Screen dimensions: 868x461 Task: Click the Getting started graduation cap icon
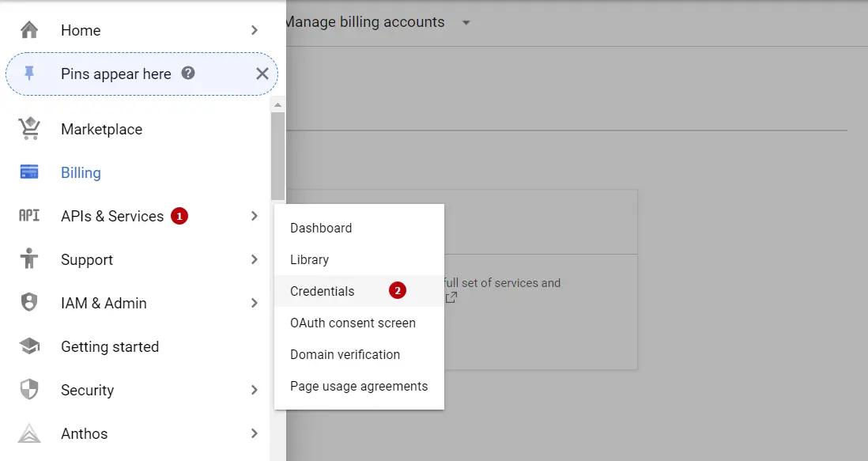coord(29,346)
